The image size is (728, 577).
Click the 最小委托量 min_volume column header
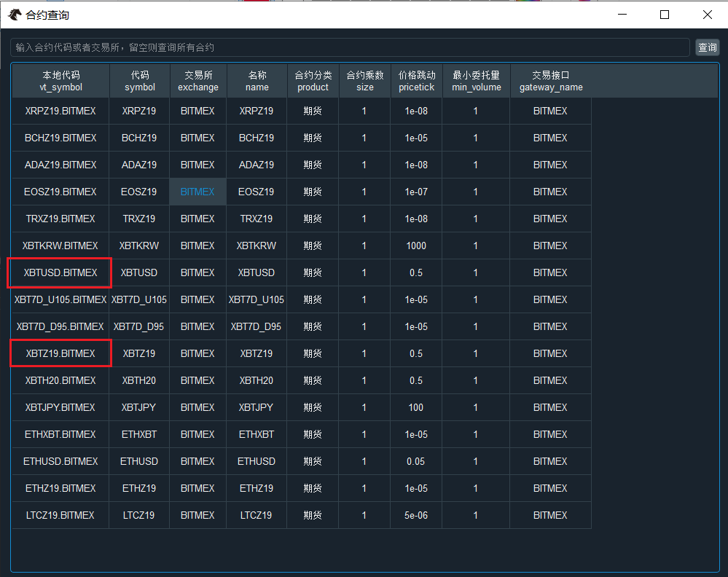pyautogui.click(x=477, y=82)
